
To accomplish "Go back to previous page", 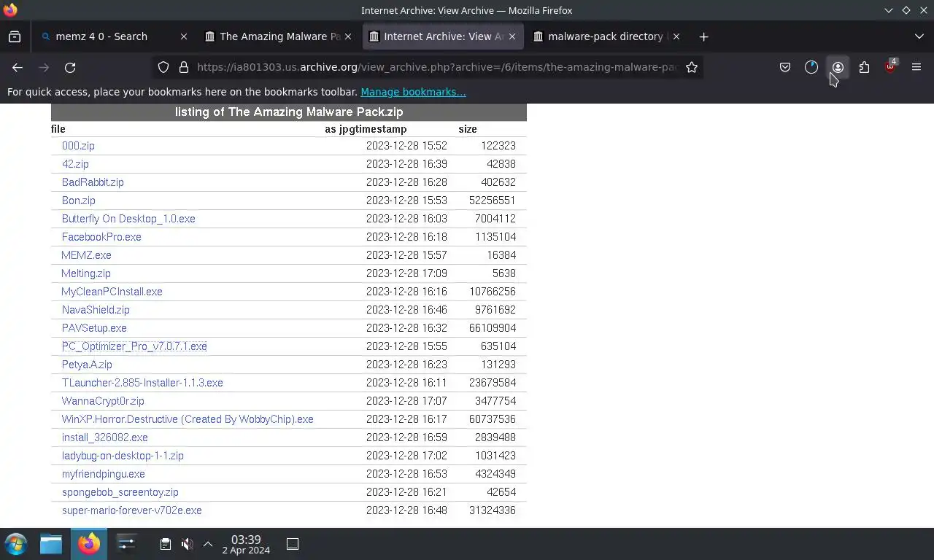I will point(18,67).
